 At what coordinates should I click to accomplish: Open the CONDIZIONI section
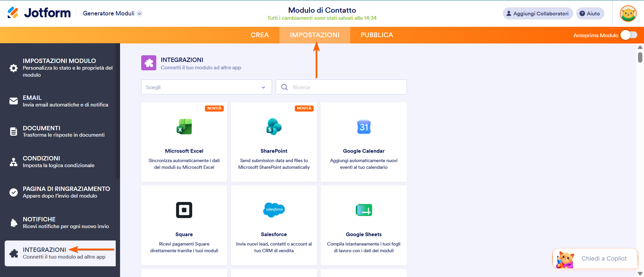60,162
